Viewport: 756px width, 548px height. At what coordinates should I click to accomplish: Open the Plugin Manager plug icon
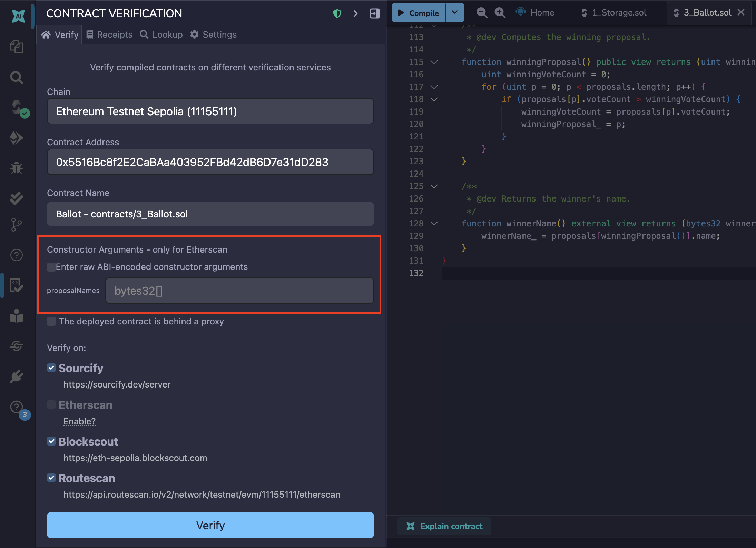tap(17, 376)
